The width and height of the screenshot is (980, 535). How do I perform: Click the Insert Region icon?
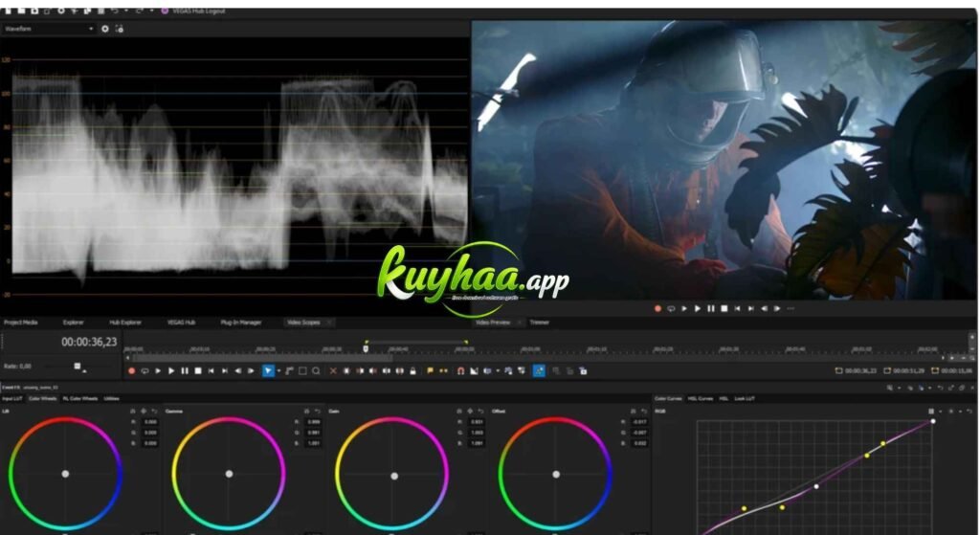click(443, 371)
